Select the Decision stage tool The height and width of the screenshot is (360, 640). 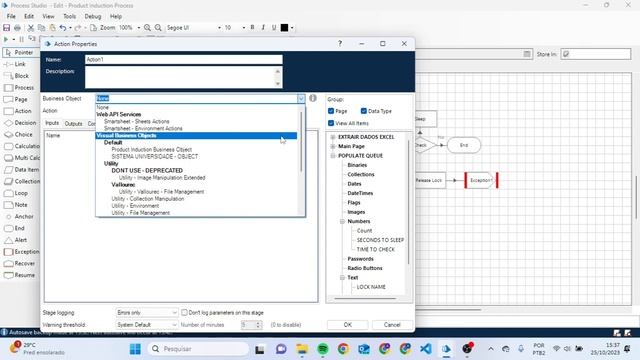(x=20, y=122)
